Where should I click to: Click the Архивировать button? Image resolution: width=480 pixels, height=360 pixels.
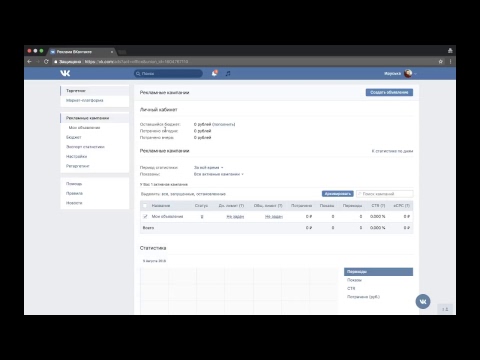tap(338, 194)
